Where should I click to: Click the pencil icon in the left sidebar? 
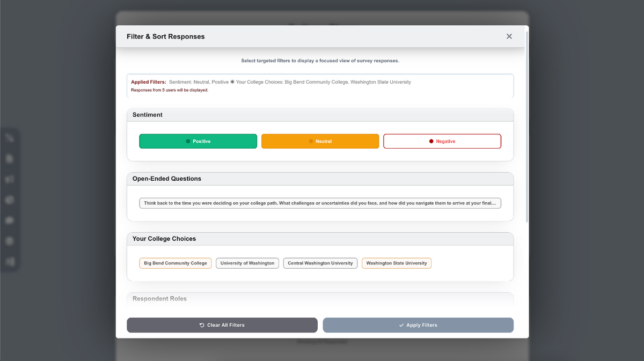tap(10, 138)
